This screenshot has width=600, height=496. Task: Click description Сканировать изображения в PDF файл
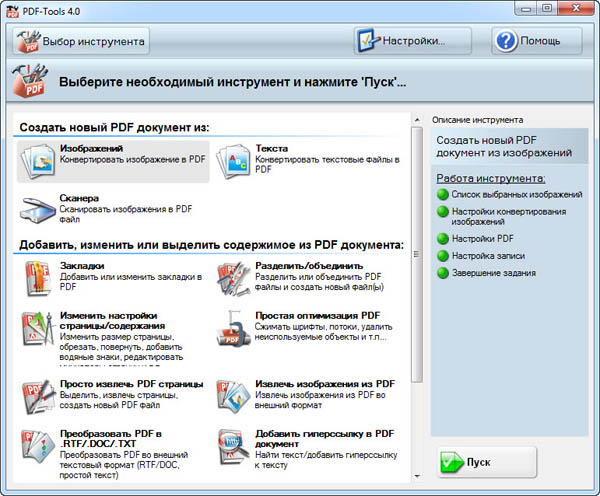tap(126, 214)
